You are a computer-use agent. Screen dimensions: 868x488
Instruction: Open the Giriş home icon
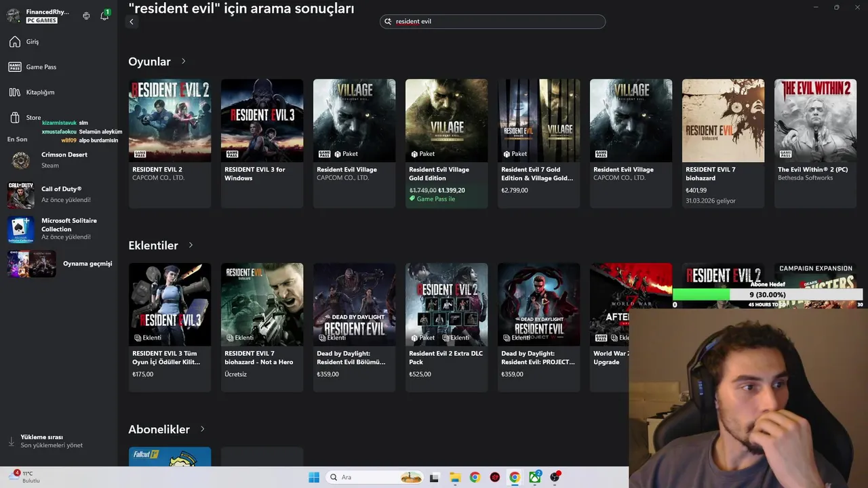(15, 42)
